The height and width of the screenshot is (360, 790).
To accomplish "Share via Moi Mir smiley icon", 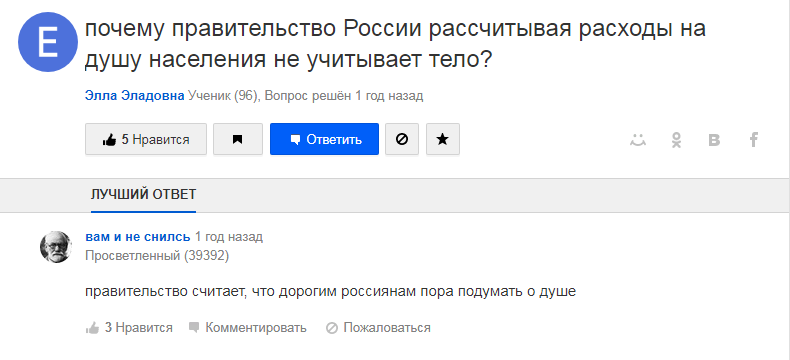I will [x=638, y=139].
